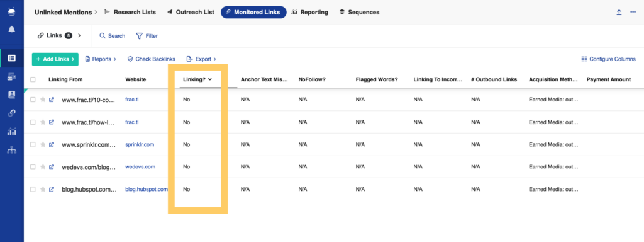Image resolution: width=644 pixels, height=242 pixels.
Task: Expand the Export dropdown
Action: 201,59
